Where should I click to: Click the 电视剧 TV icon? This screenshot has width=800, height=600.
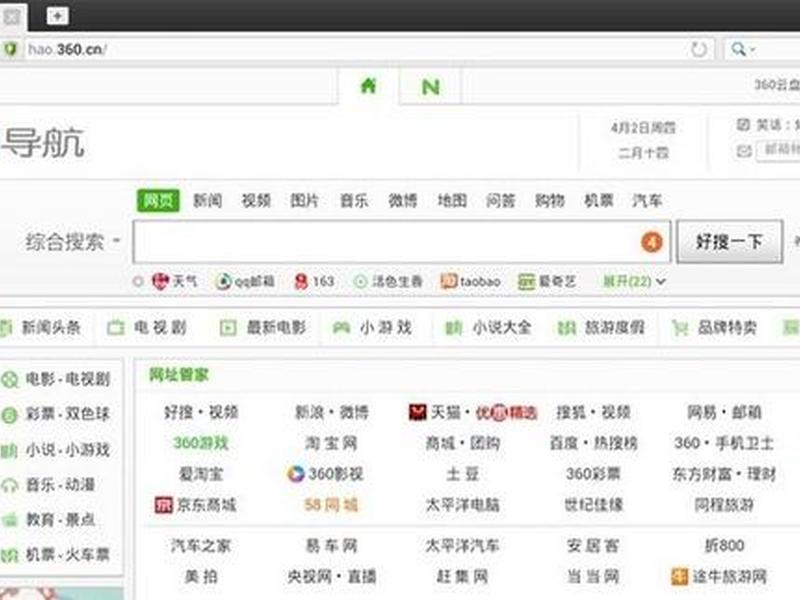click(116, 328)
